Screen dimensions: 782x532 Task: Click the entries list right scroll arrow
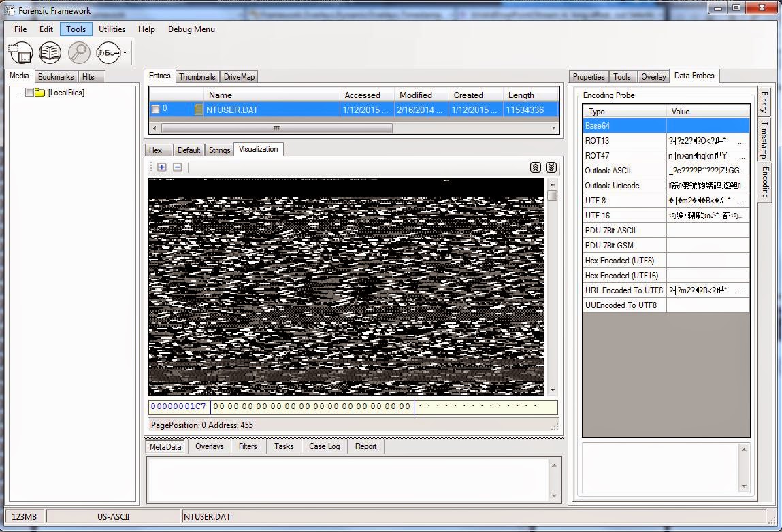coord(553,128)
